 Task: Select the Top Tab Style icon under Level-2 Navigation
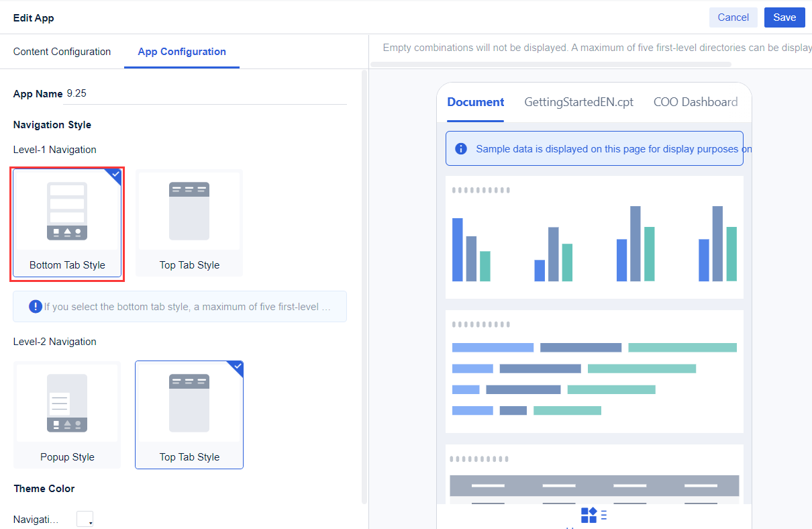coord(189,402)
